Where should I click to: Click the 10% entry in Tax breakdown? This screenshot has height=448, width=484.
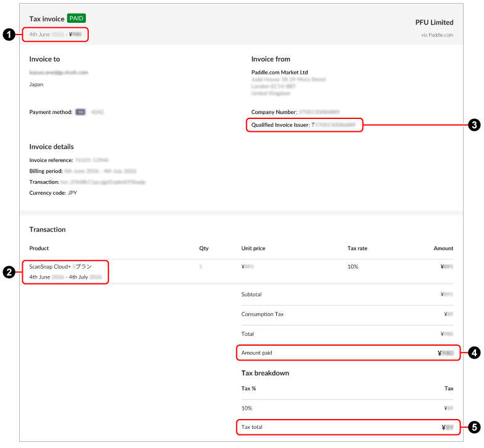click(x=247, y=408)
